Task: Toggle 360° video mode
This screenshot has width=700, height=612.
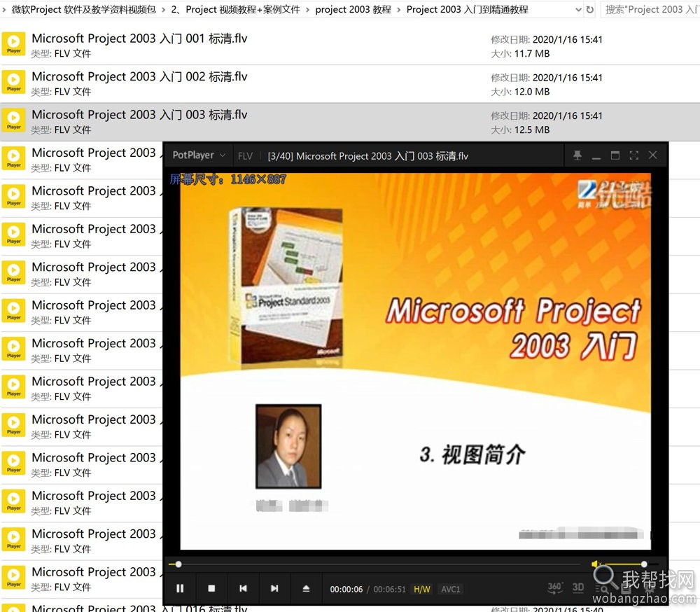Action: pos(555,588)
